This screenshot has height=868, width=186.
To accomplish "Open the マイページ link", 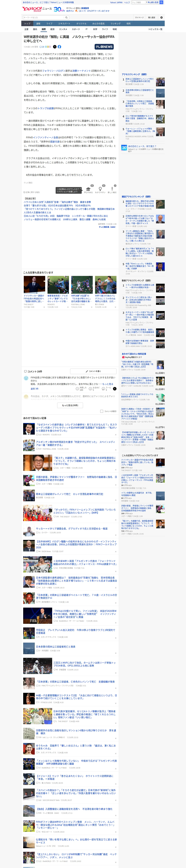I will pyautogui.click(x=139, y=18).
